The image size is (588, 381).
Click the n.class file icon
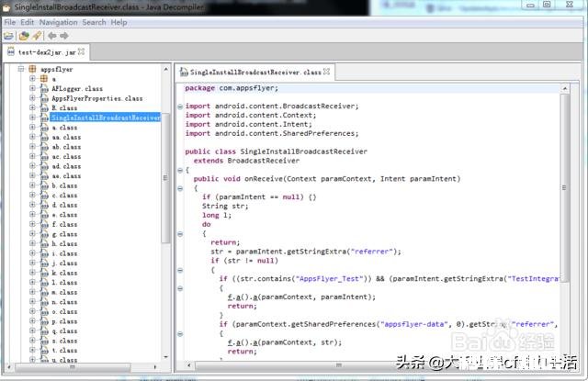tap(44, 302)
